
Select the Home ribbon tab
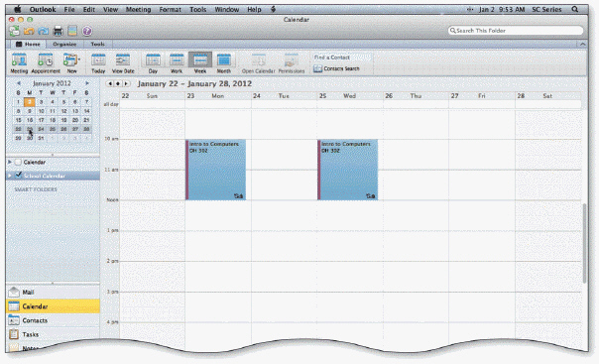coord(28,45)
